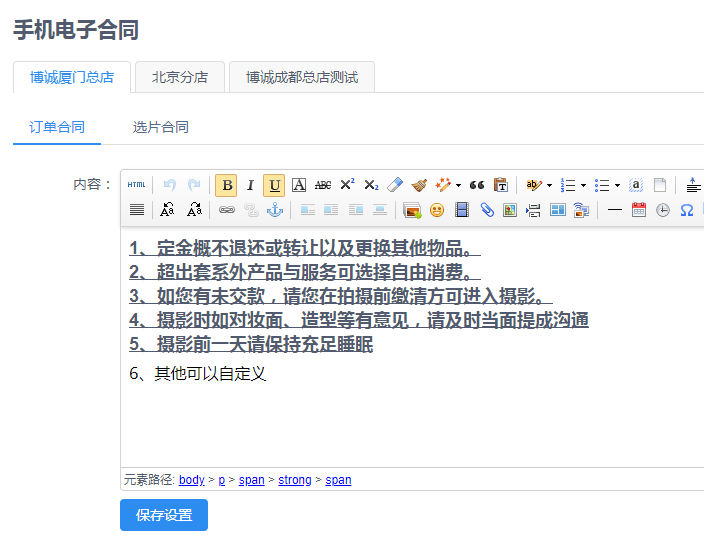This screenshot has height=543, width=704.
Task: Center the image alignment
Action: [x=380, y=210]
